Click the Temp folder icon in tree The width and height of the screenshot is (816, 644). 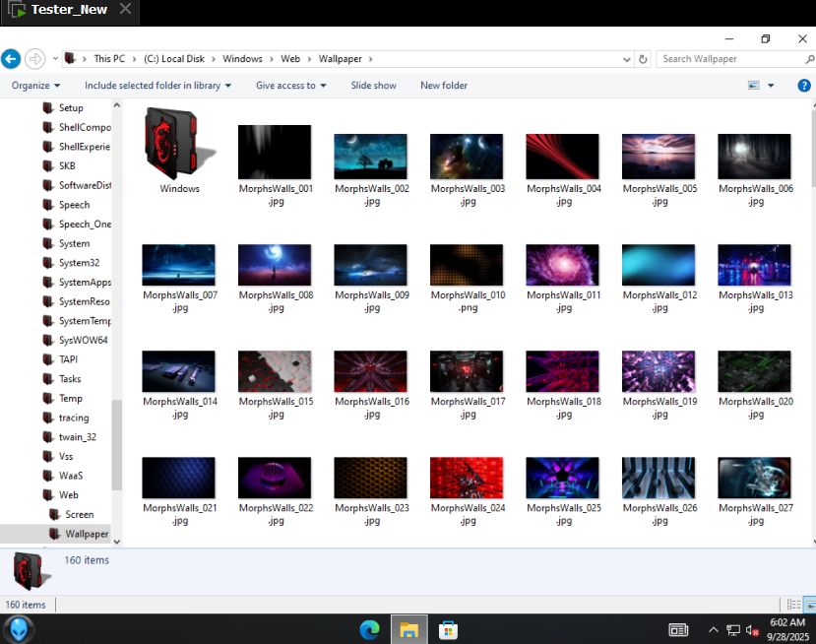coord(48,398)
